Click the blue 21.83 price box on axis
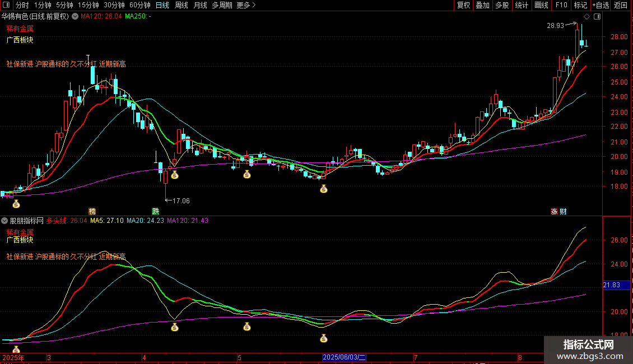 (616, 285)
